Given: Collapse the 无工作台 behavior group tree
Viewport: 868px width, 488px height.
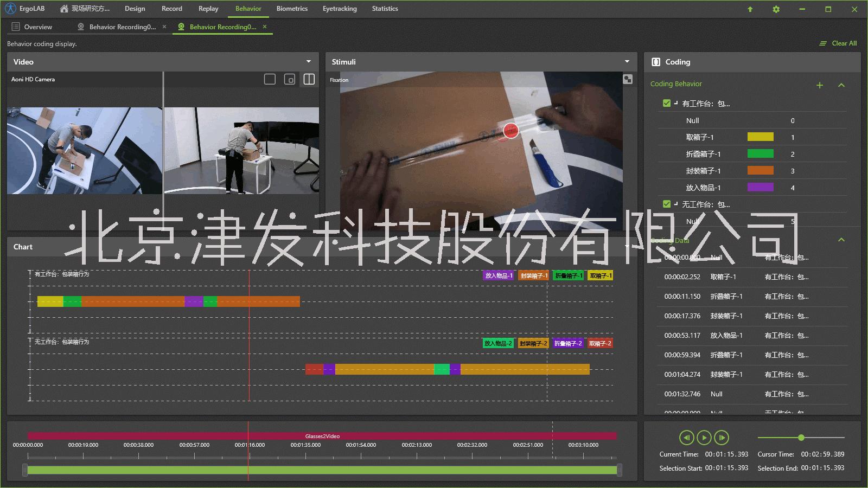Looking at the screenshot, I should 676,203.
